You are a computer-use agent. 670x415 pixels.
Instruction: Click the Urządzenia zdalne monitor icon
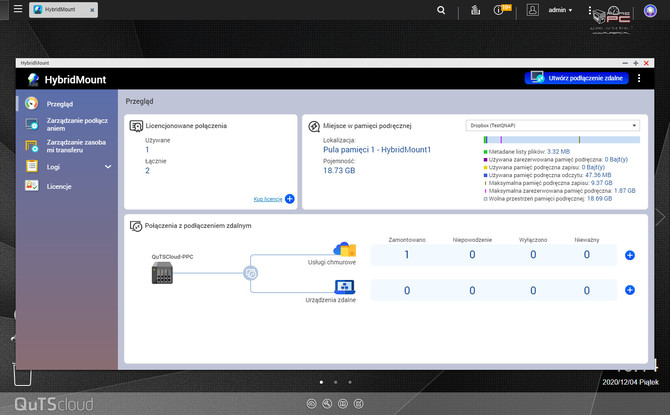click(x=344, y=287)
